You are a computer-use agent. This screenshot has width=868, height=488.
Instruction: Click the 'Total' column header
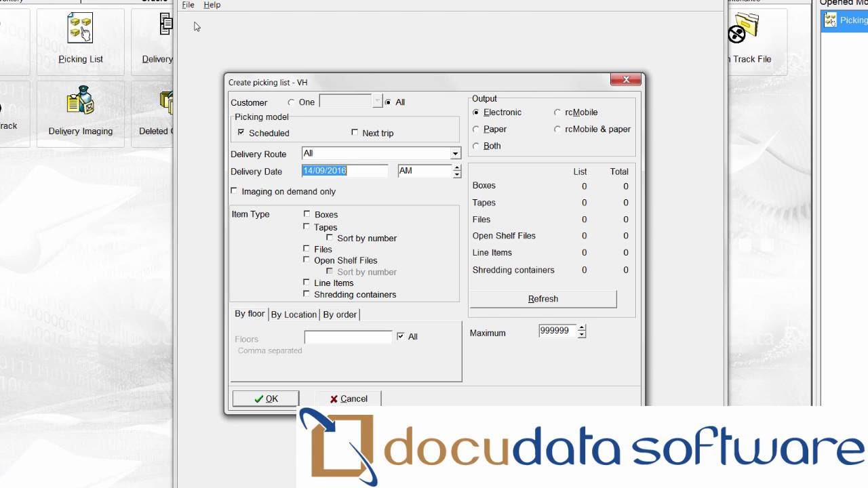click(x=619, y=171)
